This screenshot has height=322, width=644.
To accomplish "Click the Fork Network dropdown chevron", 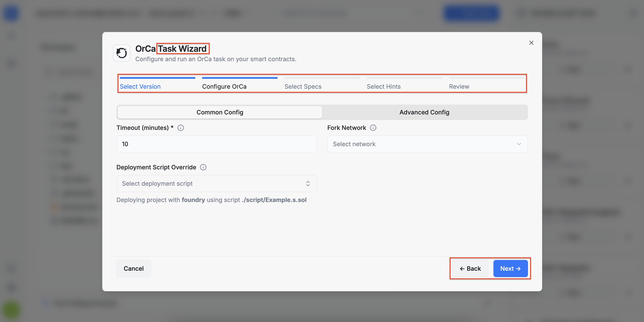I will (519, 144).
